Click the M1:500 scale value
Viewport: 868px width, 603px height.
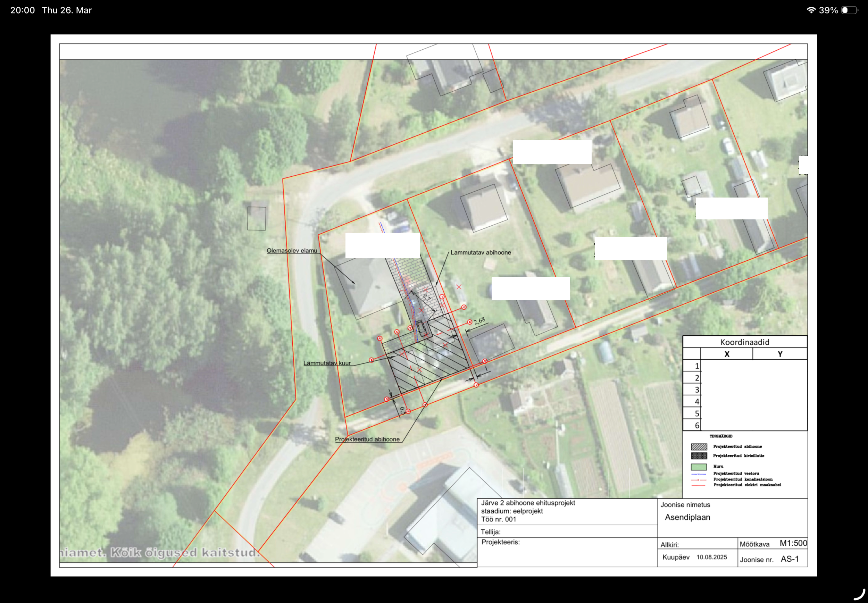(x=793, y=543)
